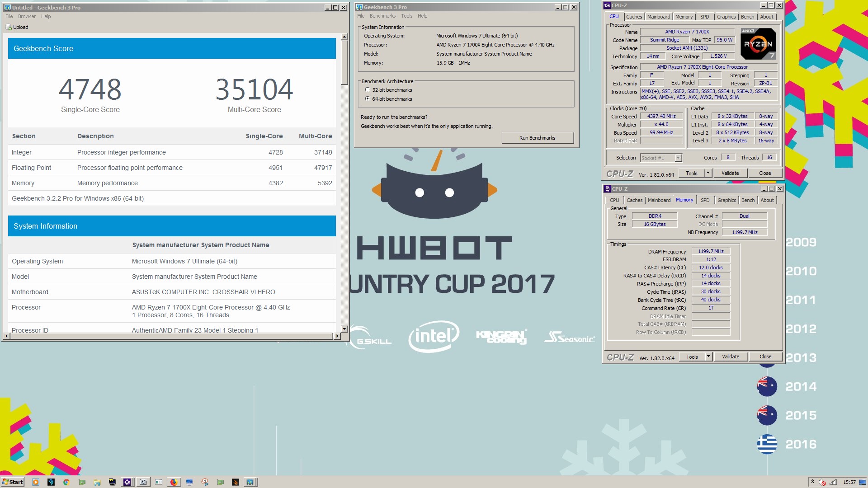This screenshot has width=868, height=488.
Task: Click the orange-black swoosh taskbar icon
Action: pyautogui.click(x=235, y=482)
